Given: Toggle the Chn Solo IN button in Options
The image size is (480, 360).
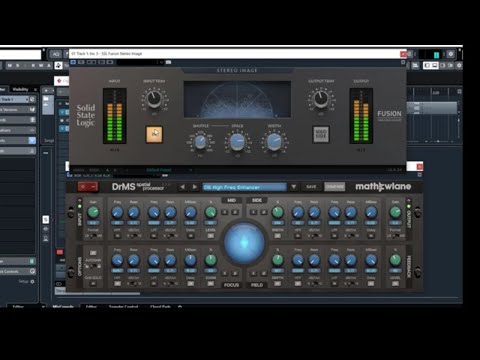Looking at the screenshot, I should pos(93,284).
